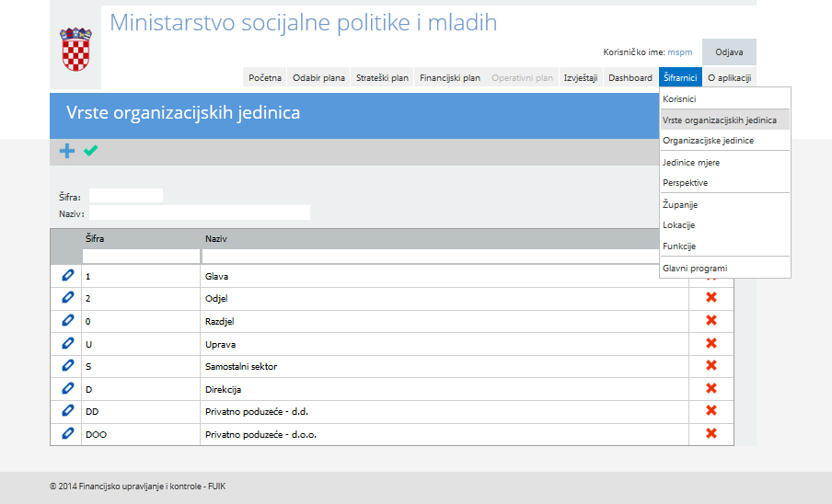Viewport: 832px width, 504px height.
Task: Select Organizacijske jedinice menu entry
Action: point(725,141)
